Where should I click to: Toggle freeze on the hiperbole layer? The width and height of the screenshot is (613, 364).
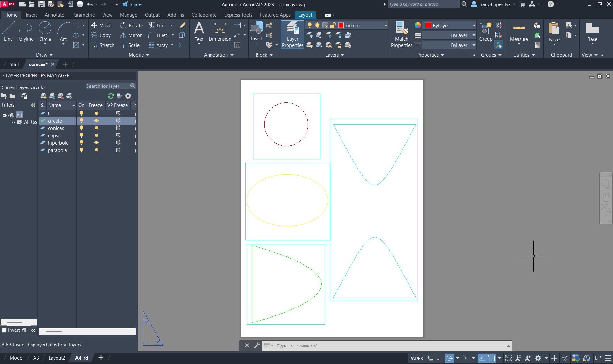[x=96, y=143]
